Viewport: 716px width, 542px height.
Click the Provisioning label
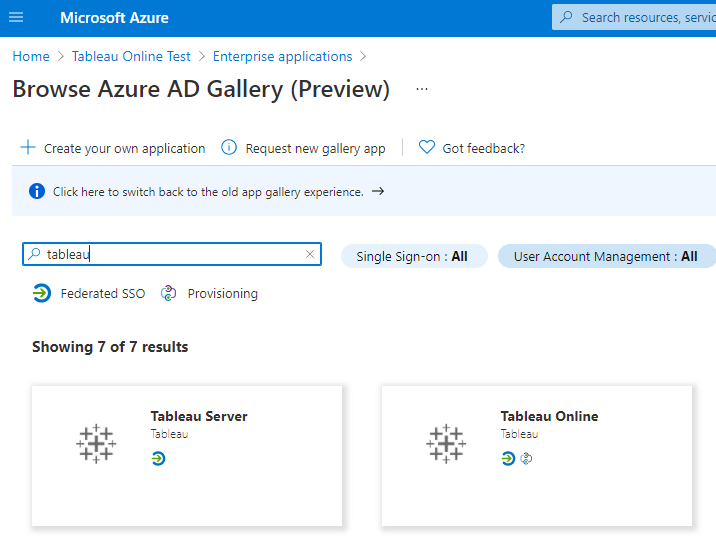[x=223, y=293]
